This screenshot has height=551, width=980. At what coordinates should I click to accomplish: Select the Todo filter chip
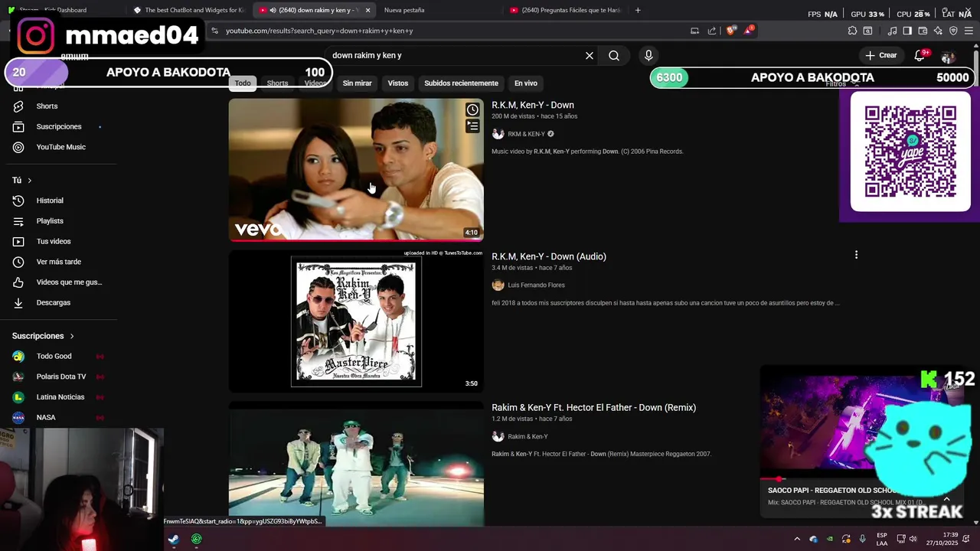click(243, 83)
